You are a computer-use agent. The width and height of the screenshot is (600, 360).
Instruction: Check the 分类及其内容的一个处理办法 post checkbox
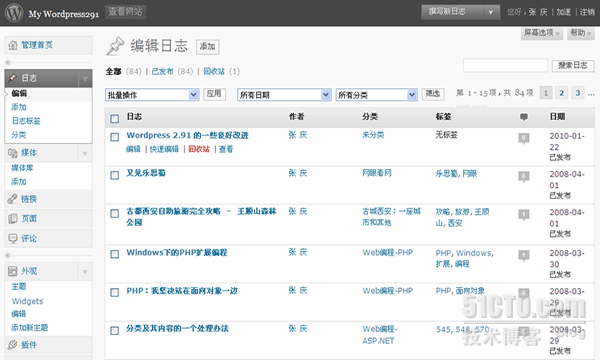(x=114, y=331)
